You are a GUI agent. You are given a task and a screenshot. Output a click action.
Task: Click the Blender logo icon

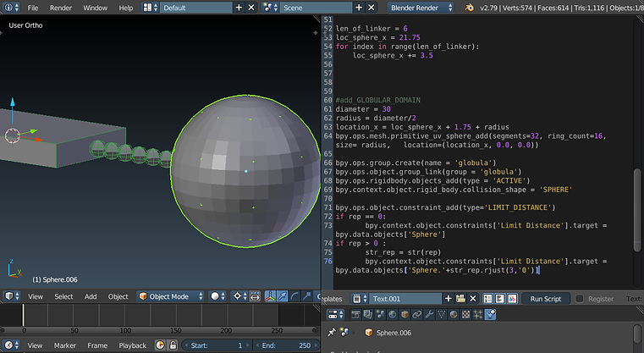469,8
